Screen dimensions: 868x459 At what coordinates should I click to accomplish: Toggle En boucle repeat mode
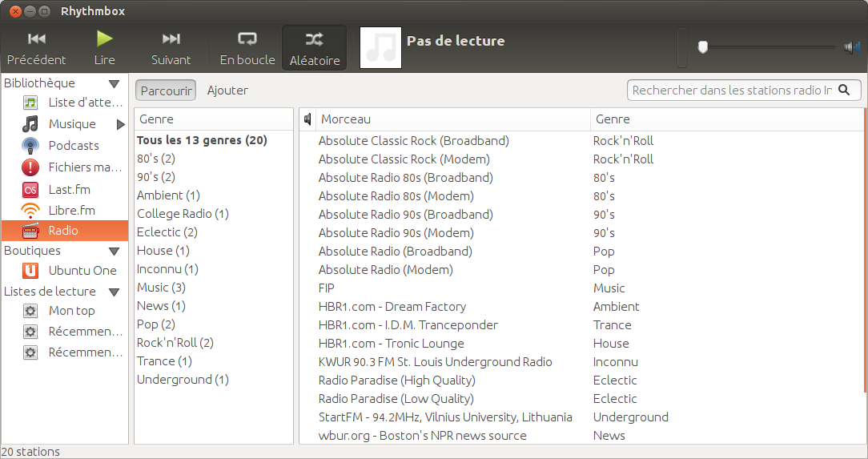pyautogui.click(x=247, y=49)
